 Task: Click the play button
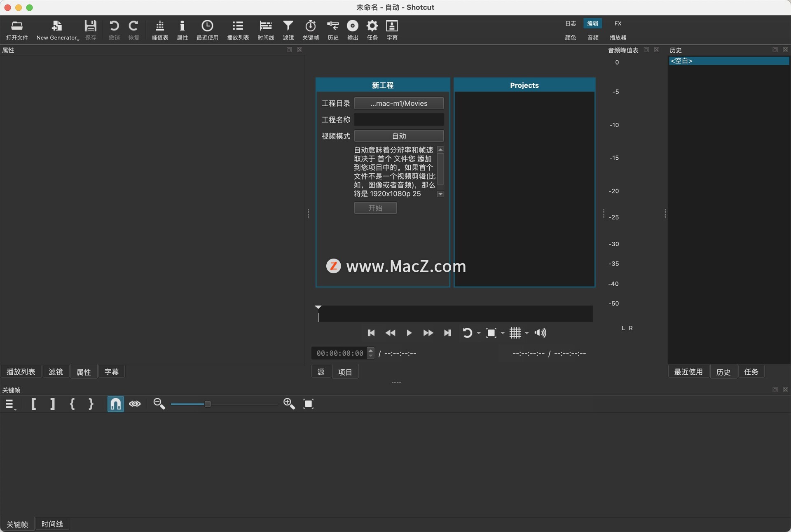pyautogui.click(x=409, y=333)
